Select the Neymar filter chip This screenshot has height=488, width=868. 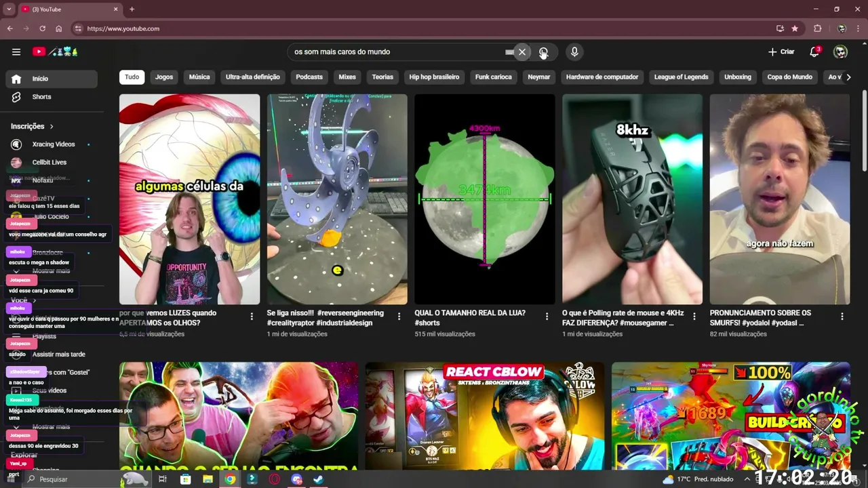coord(539,77)
